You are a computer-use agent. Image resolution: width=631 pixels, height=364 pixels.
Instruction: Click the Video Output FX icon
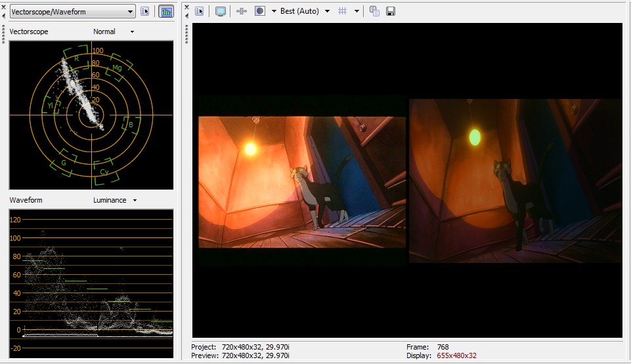coord(242,11)
